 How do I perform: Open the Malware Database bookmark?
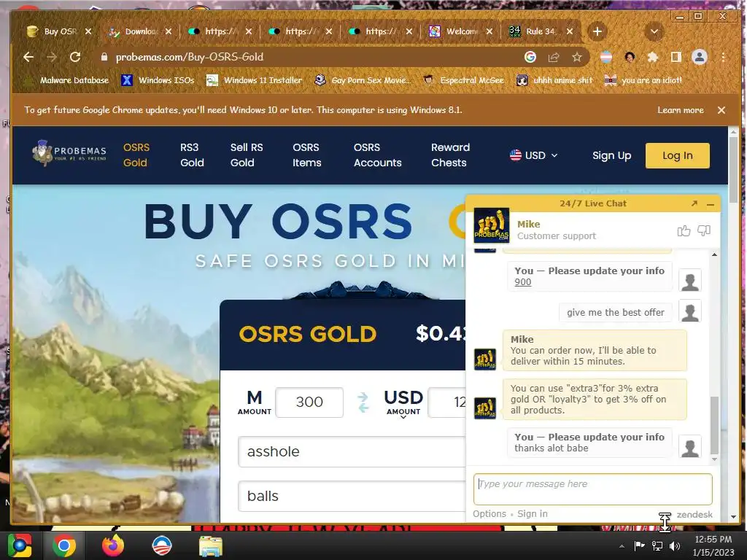(66, 80)
